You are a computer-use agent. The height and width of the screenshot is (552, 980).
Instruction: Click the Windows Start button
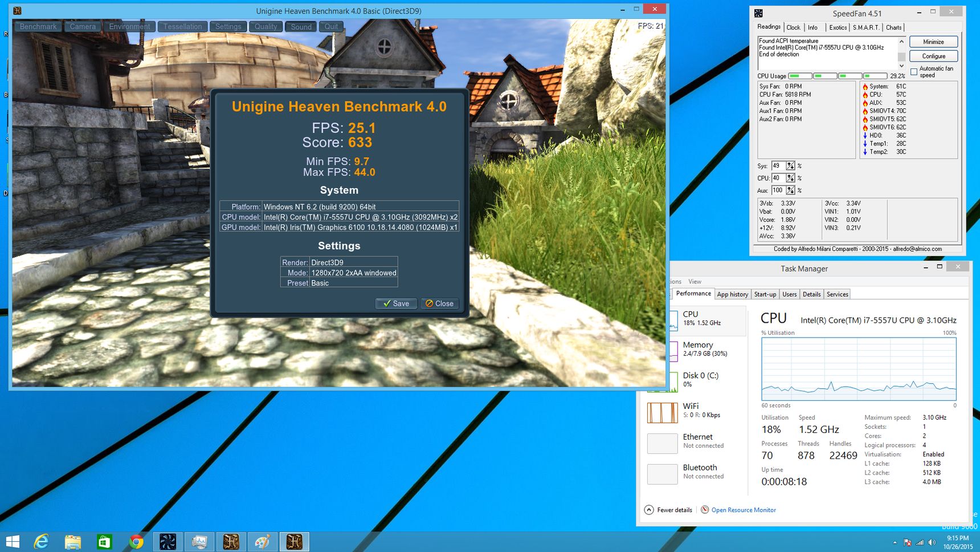(13, 542)
